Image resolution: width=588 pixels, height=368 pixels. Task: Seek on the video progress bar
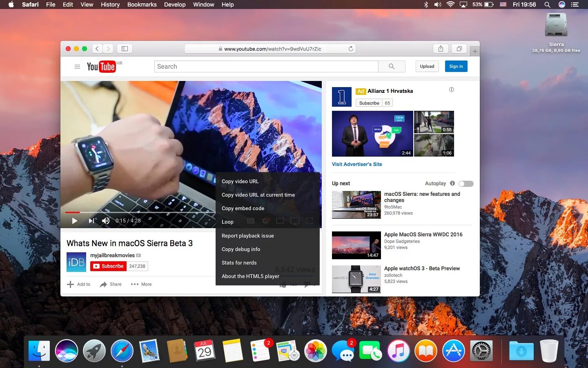(x=140, y=212)
